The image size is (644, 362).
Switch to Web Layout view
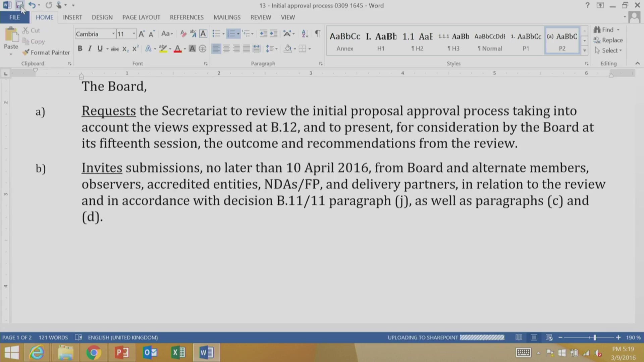549,337
